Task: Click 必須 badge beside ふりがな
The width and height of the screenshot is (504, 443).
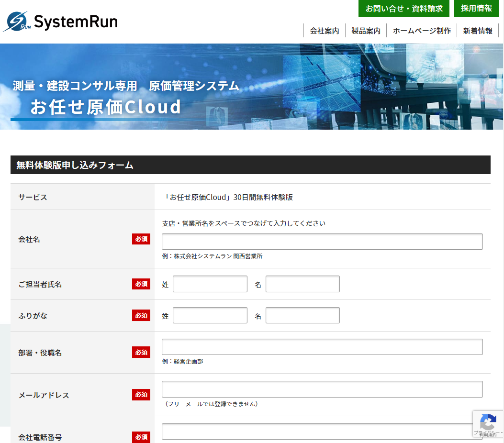Action: [141, 315]
